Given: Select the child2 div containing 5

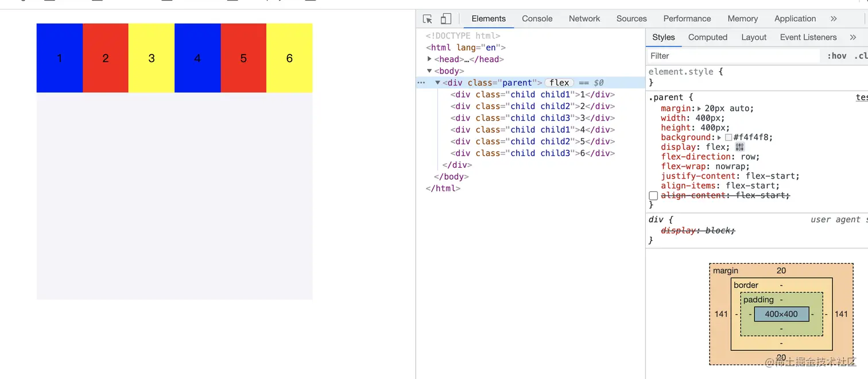Looking at the screenshot, I should click(x=533, y=141).
